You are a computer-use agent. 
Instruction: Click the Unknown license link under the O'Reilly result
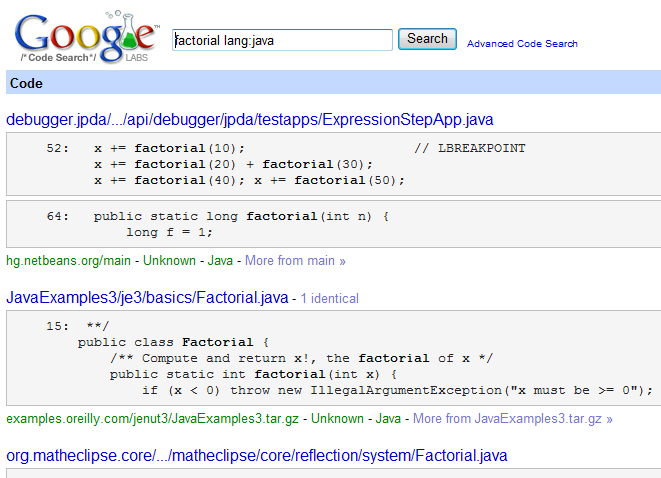point(337,419)
